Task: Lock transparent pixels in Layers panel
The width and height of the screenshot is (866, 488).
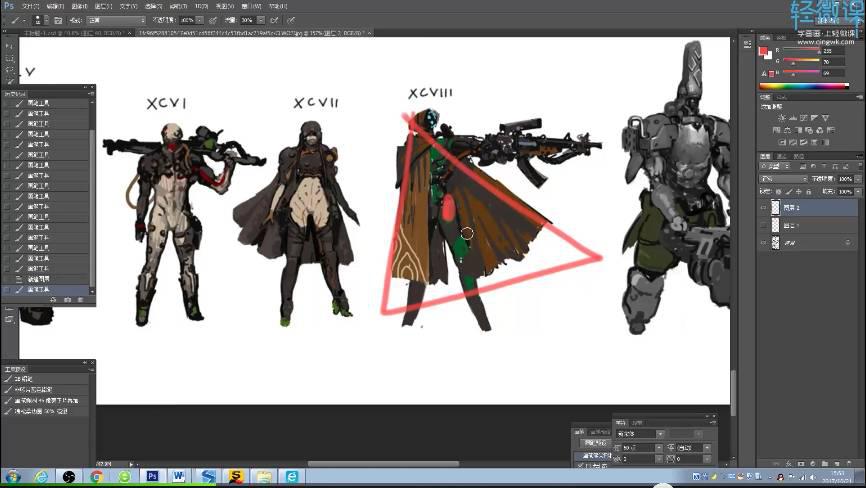Action: click(x=779, y=192)
